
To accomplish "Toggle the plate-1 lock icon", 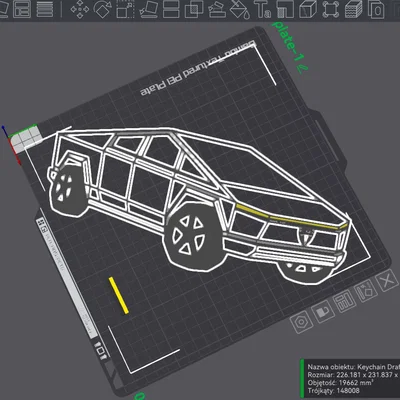I will (323, 312).
